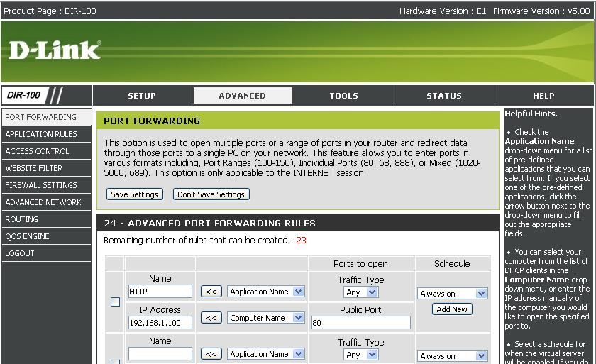Open the HELP tab
The height and width of the screenshot is (364, 596).
pos(543,95)
